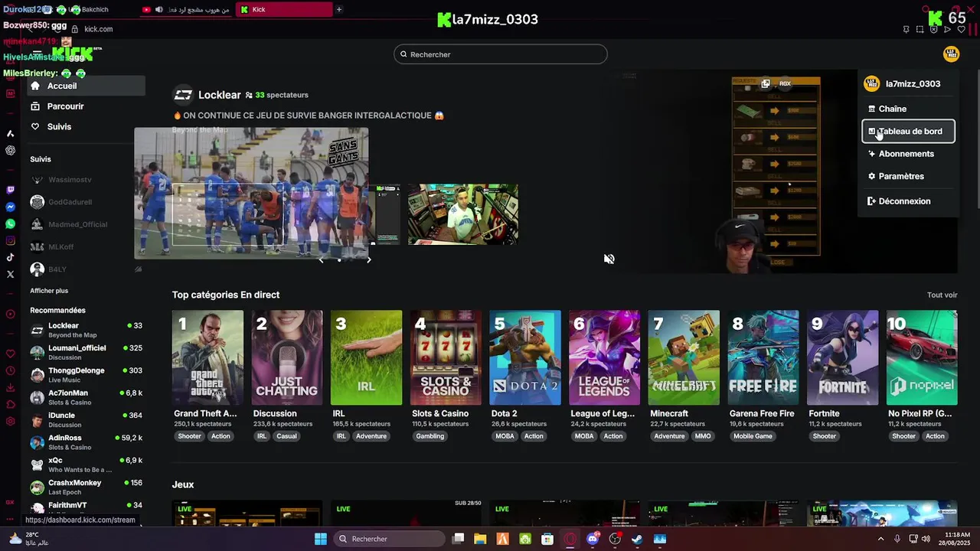Open recommended channel xQc
Image resolution: width=980 pixels, height=551 pixels.
[86, 465]
